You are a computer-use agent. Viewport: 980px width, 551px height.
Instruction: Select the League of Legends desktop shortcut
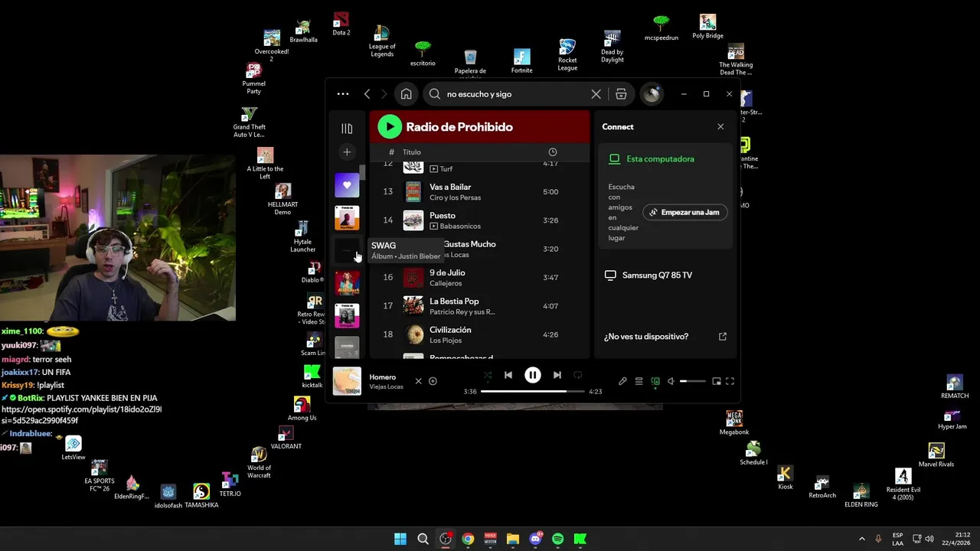[x=382, y=41]
